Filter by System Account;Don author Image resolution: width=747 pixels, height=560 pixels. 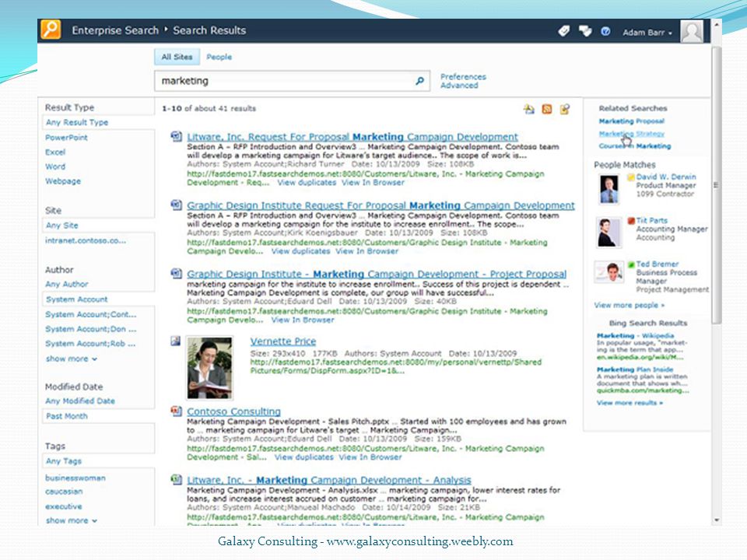(x=90, y=330)
